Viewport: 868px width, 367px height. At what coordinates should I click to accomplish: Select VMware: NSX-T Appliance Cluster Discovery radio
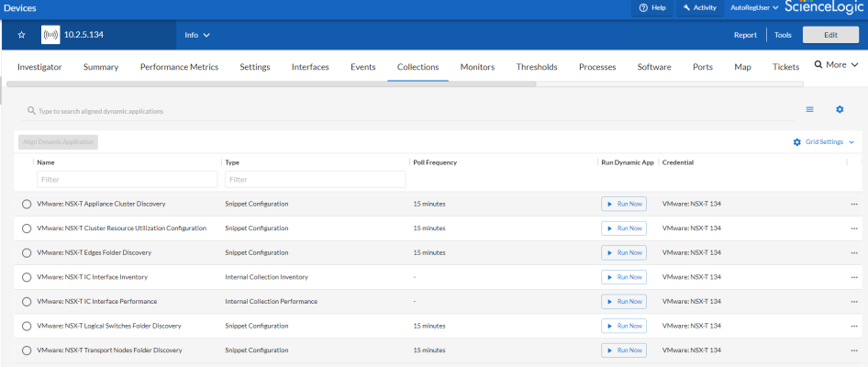pyautogui.click(x=26, y=205)
